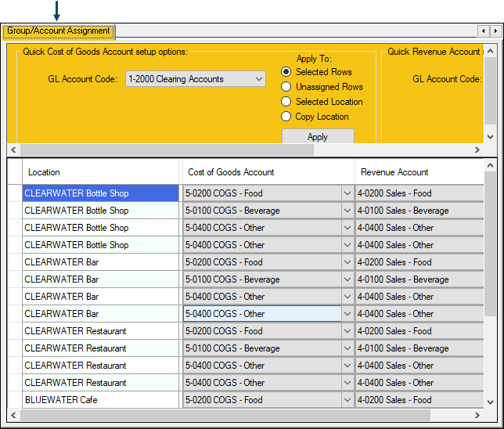Pick the Copy Location radio option
The image size is (504, 429).
[x=286, y=117]
